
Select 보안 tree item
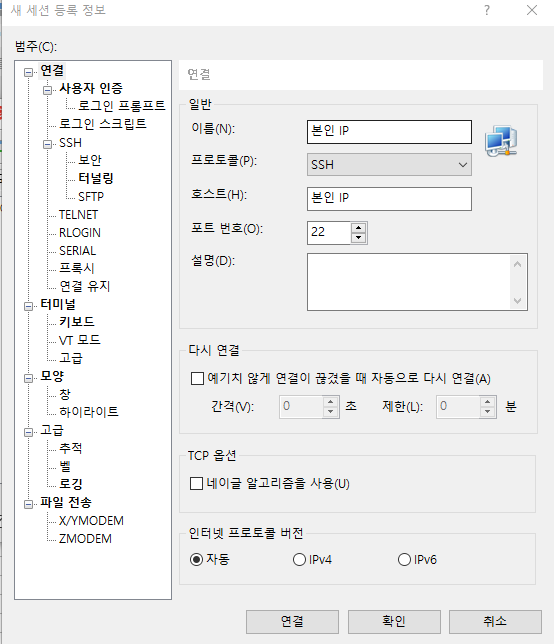[x=90, y=160]
